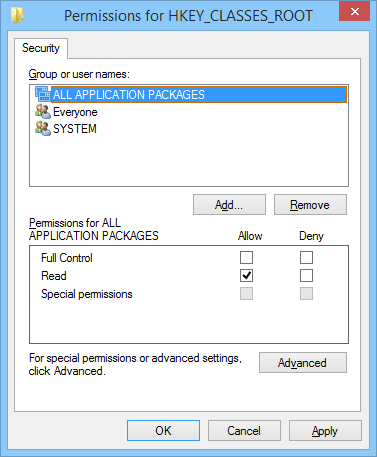Switch to the Security tab
This screenshot has height=457, width=377.
pyautogui.click(x=41, y=48)
